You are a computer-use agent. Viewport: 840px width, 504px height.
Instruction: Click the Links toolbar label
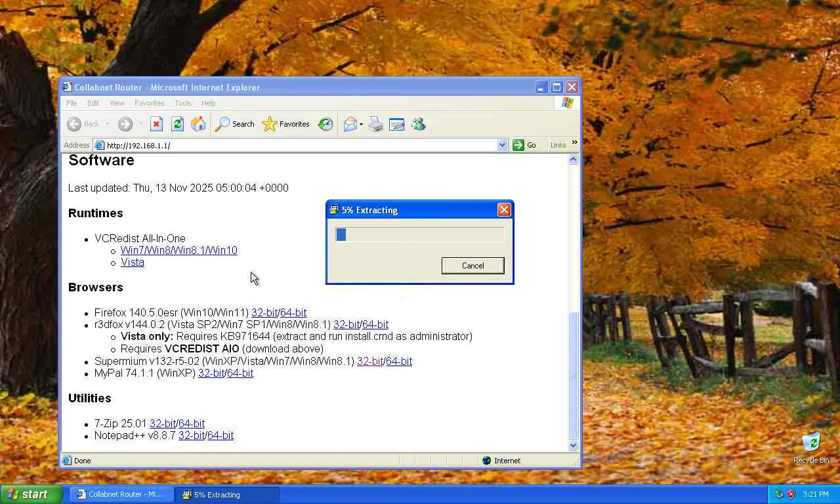click(x=558, y=145)
